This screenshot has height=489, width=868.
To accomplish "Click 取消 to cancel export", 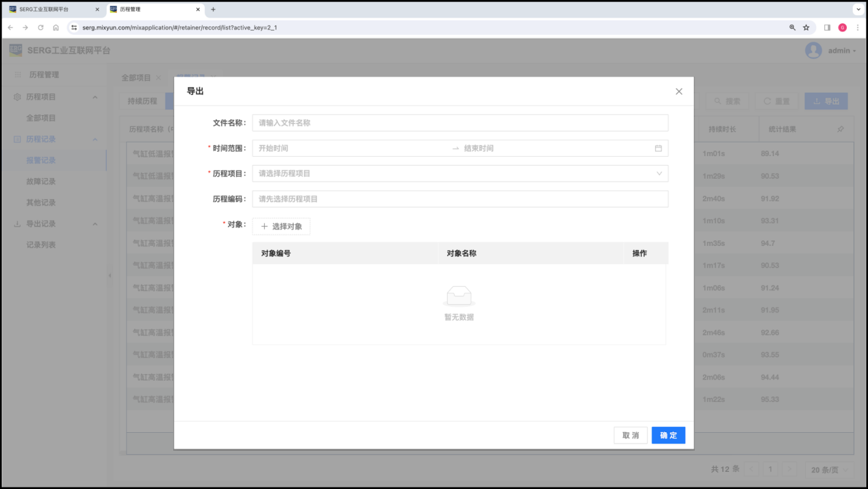I will [x=630, y=436].
